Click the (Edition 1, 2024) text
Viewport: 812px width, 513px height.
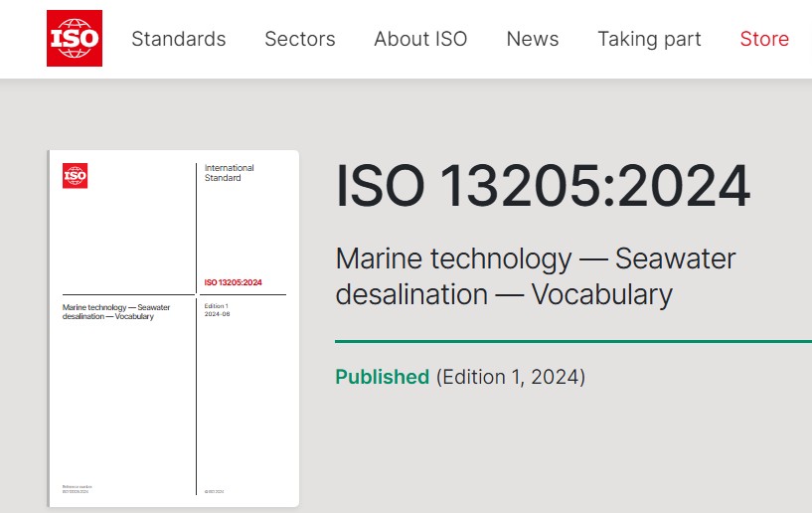pos(511,377)
